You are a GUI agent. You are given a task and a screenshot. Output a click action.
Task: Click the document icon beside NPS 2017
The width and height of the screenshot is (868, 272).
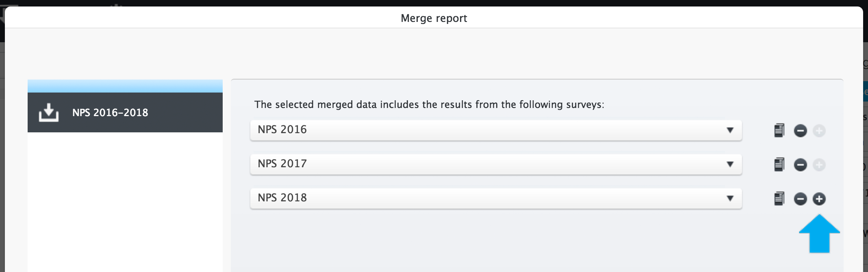pos(779,164)
